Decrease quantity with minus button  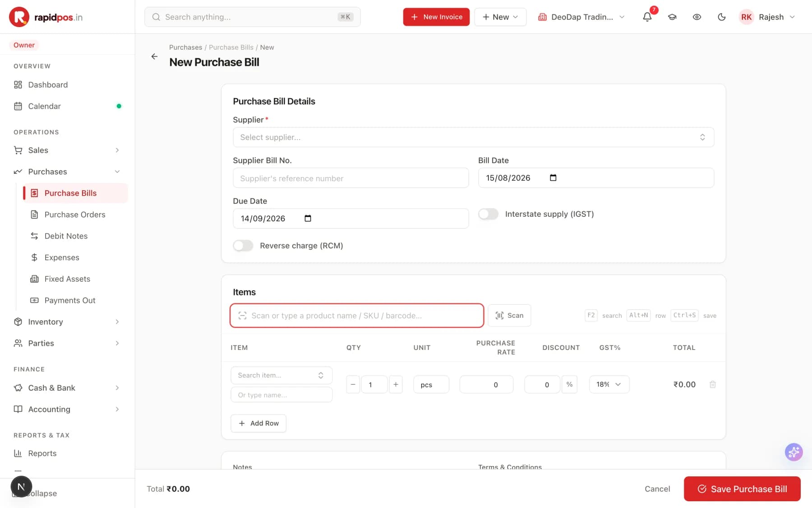(x=353, y=384)
